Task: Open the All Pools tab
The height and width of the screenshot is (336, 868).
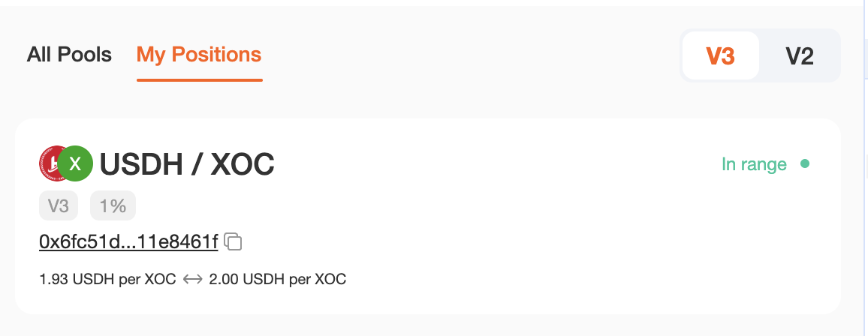Action: pyautogui.click(x=69, y=55)
